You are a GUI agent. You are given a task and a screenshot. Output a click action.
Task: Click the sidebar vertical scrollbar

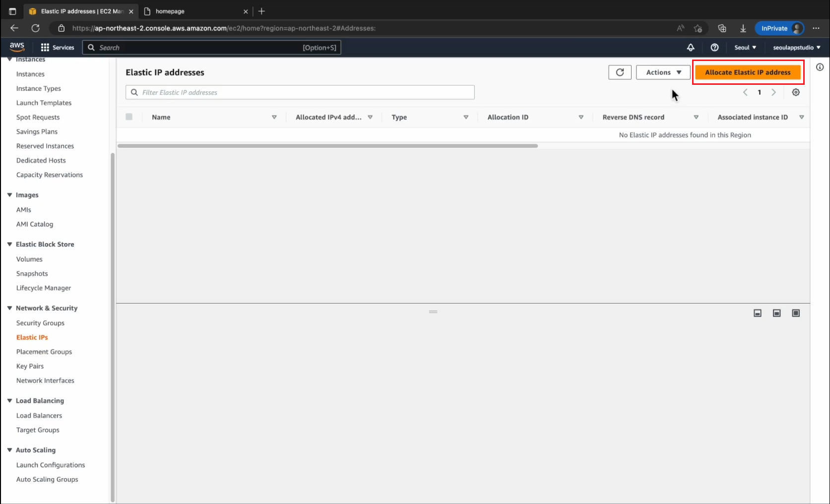click(113, 327)
